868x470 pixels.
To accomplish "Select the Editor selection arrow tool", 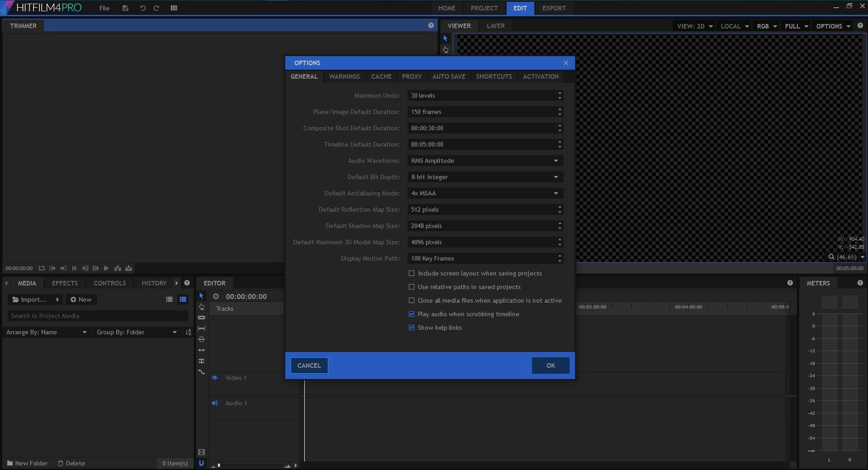I will pos(201,296).
